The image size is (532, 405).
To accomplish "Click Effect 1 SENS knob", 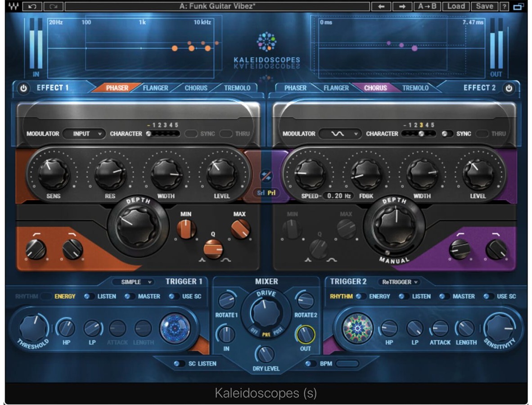I will 53,174.
